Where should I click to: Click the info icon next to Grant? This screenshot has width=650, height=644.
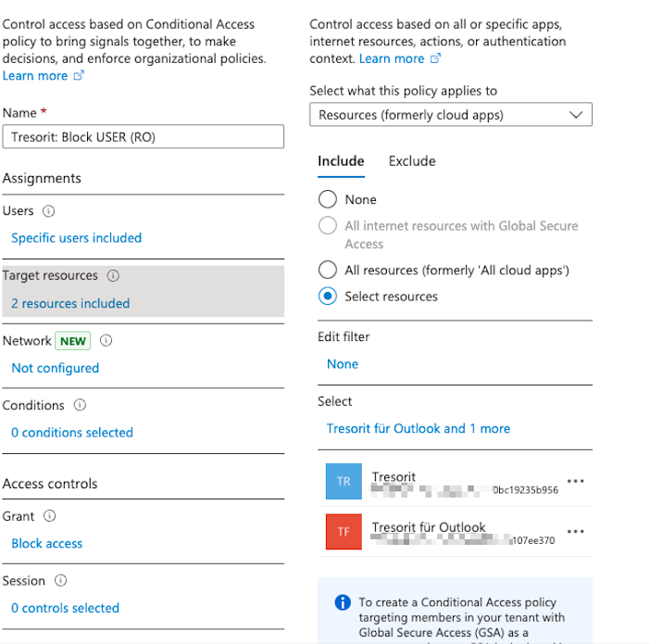tap(50, 517)
